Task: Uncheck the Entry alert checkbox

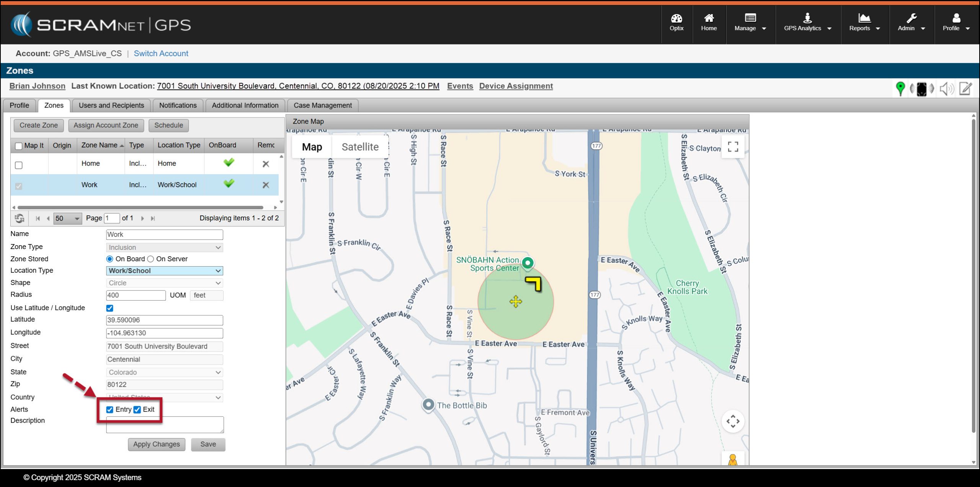Action: pos(110,410)
